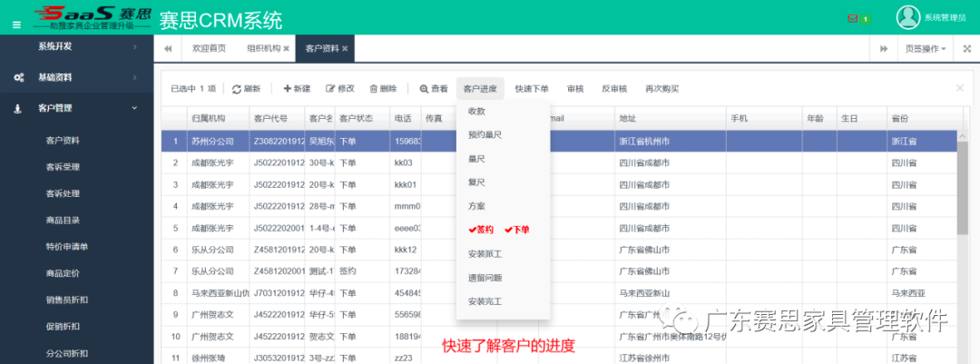
Task: Sort by the 手机 column header
Action: 764,118
